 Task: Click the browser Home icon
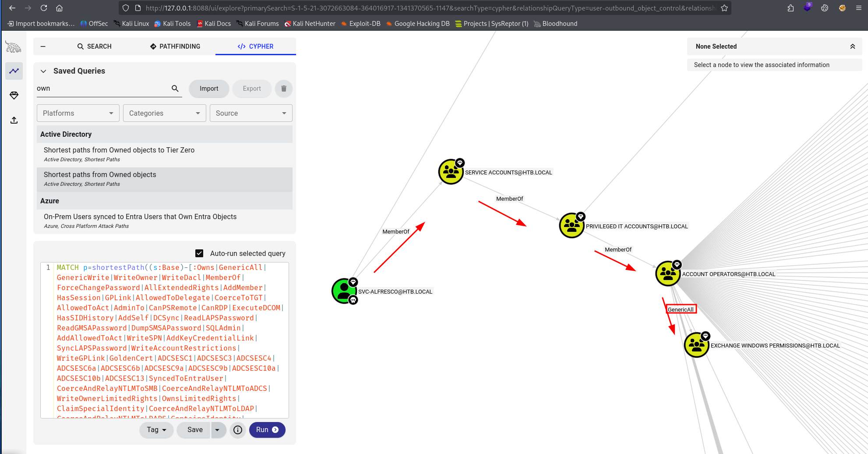[x=59, y=7]
